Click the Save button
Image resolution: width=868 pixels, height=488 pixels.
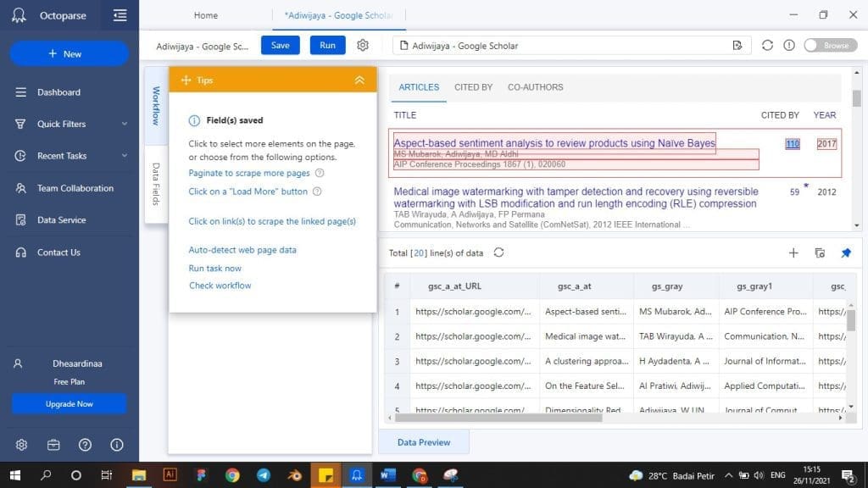click(x=280, y=46)
